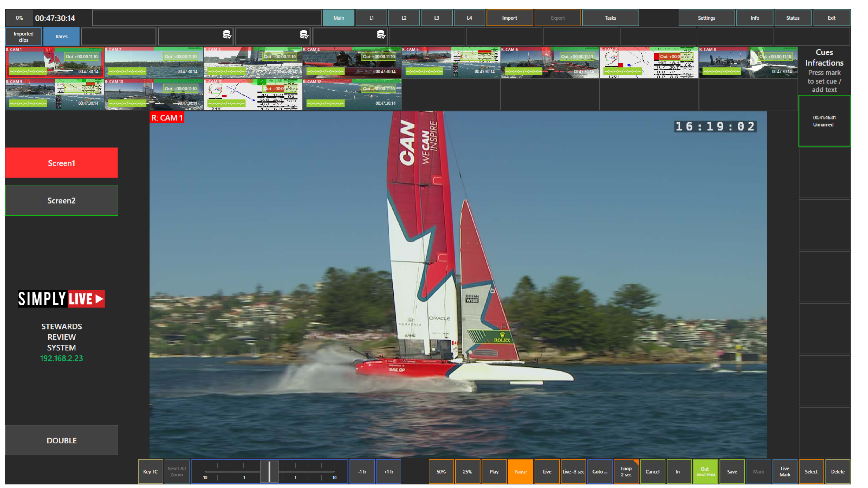Click the IP address 192.168.2.23

pos(61,358)
